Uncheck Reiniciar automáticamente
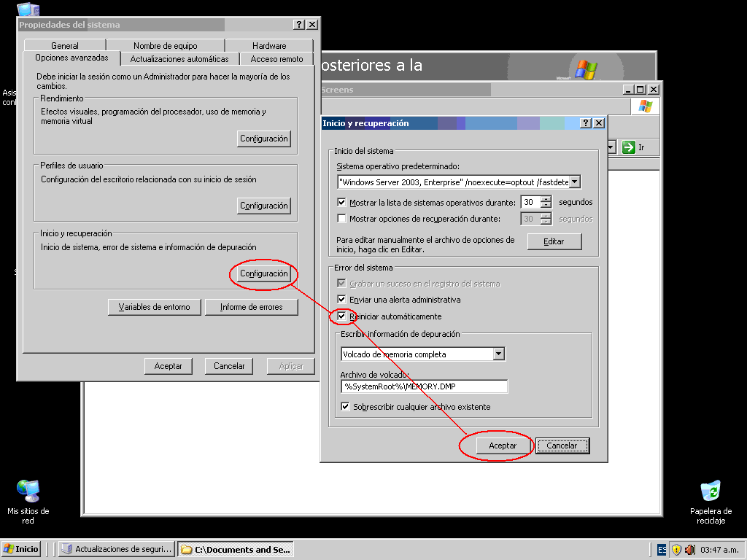Screen dimensions: 747x560 point(341,316)
